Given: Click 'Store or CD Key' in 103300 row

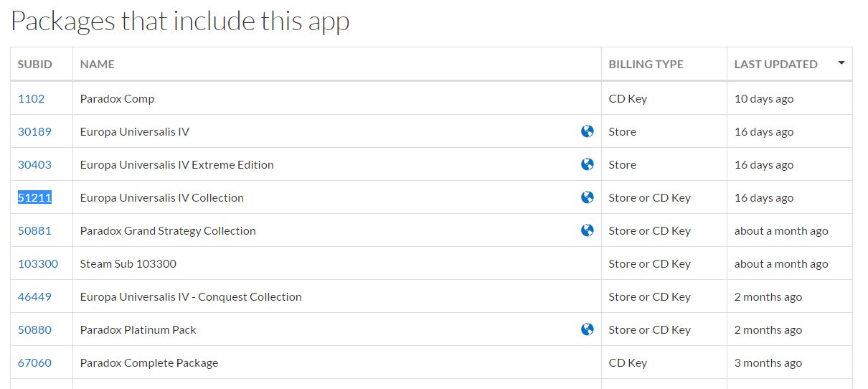Looking at the screenshot, I should (650, 263).
